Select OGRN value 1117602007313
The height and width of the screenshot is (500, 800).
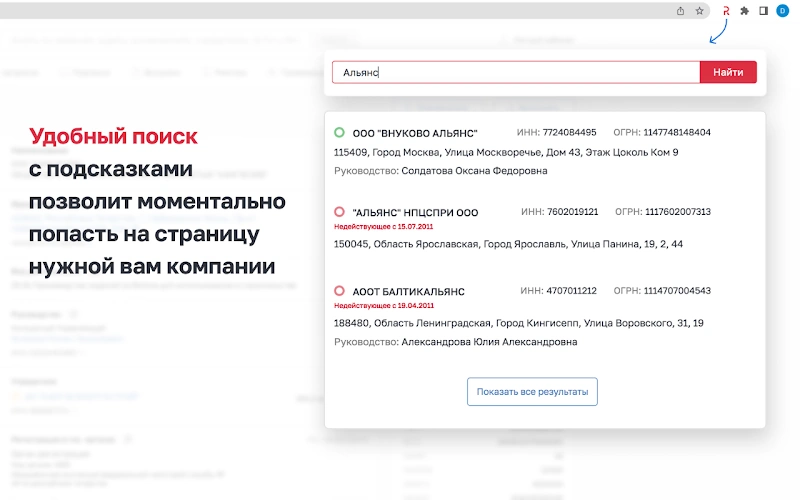tap(678, 212)
